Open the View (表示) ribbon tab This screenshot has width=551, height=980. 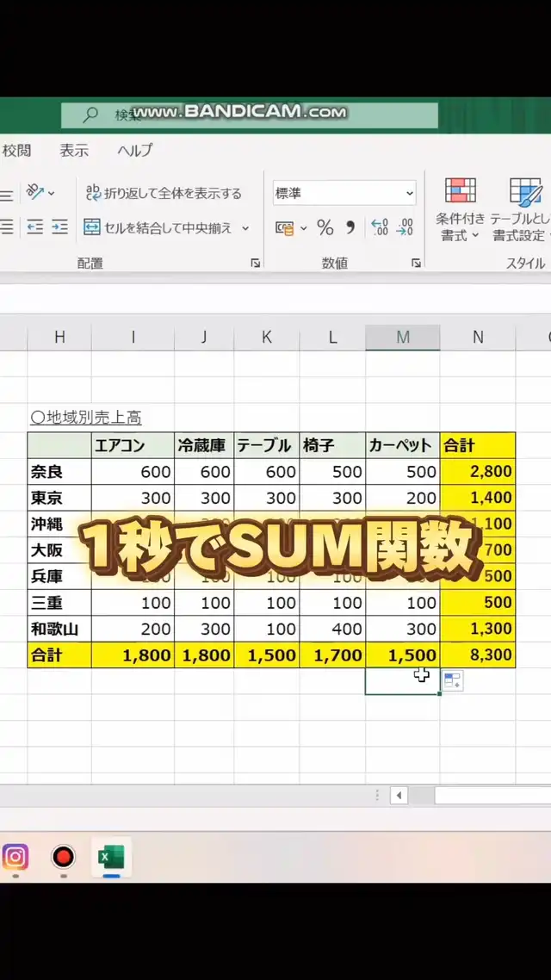(x=74, y=150)
